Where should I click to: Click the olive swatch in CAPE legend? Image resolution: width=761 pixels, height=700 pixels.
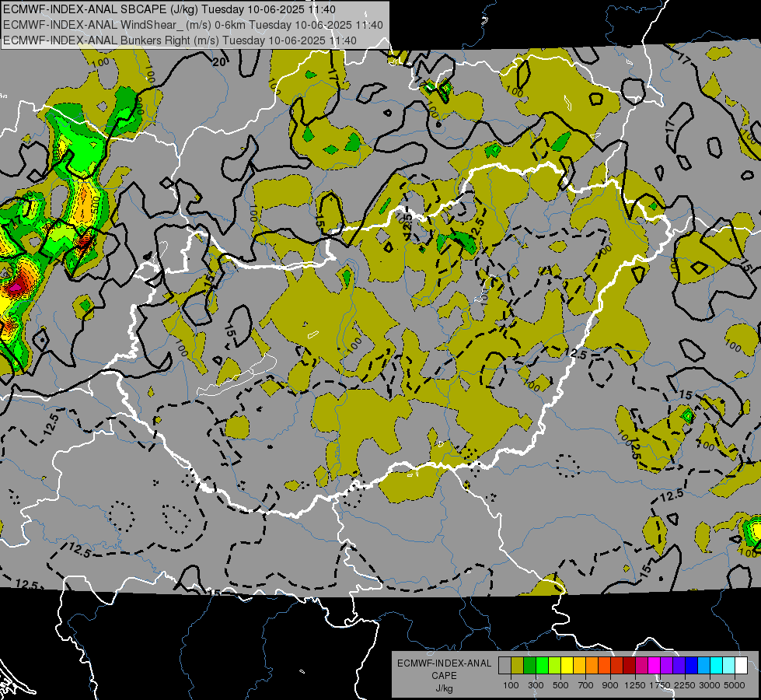[518, 665]
